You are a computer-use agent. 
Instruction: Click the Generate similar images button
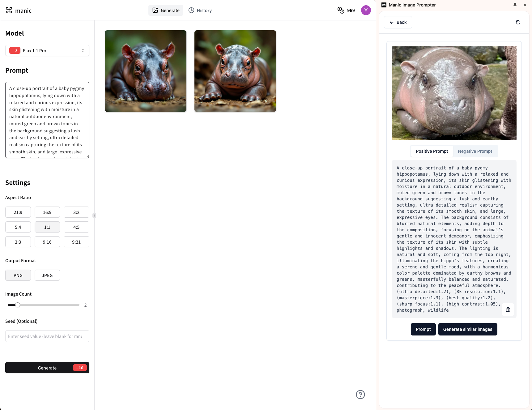468,329
